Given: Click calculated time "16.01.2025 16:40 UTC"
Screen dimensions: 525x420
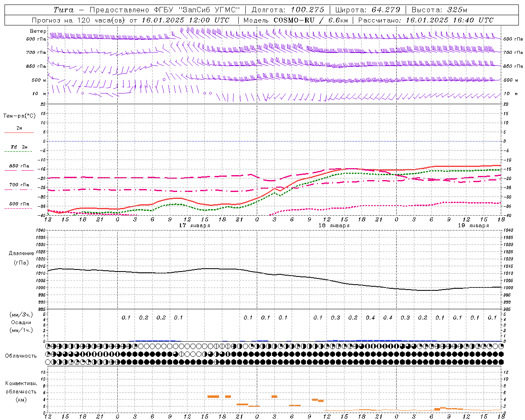Looking at the screenshot, I should tap(450, 20).
